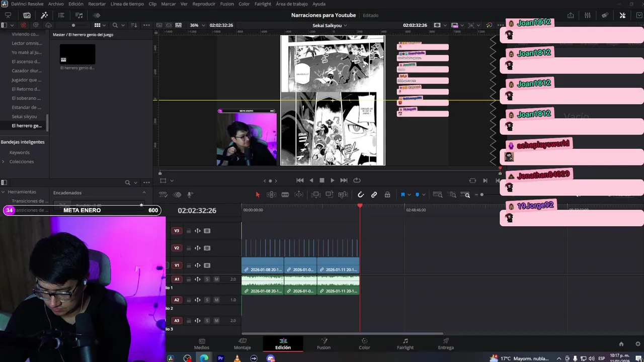This screenshot has width=644, height=362.
Task: Add a blue flag to clip
Action: pyautogui.click(x=403, y=195)
